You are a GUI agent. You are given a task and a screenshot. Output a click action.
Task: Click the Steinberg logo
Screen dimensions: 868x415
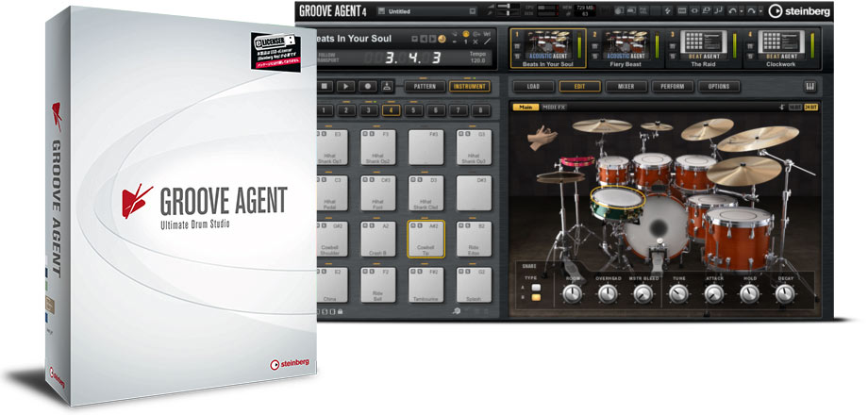[x=799, y=11]
